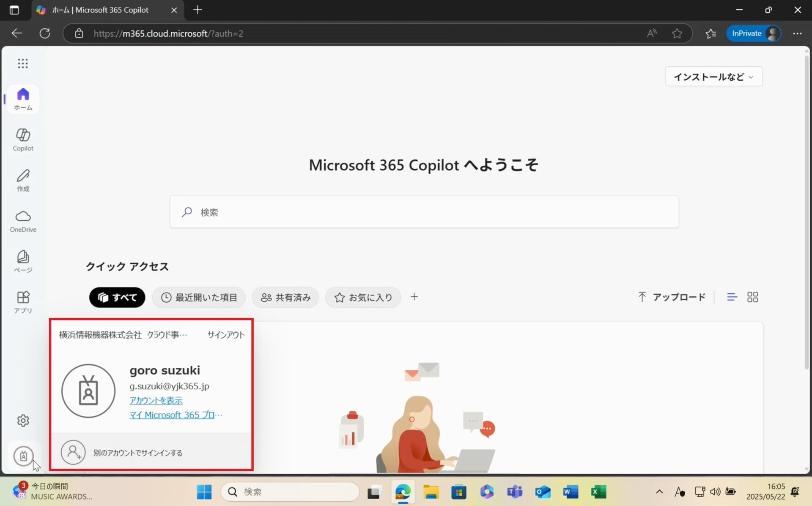The image size is (812, 506).
Task: Open Read aloud icon in address bar
Action: tap(652, 33)
